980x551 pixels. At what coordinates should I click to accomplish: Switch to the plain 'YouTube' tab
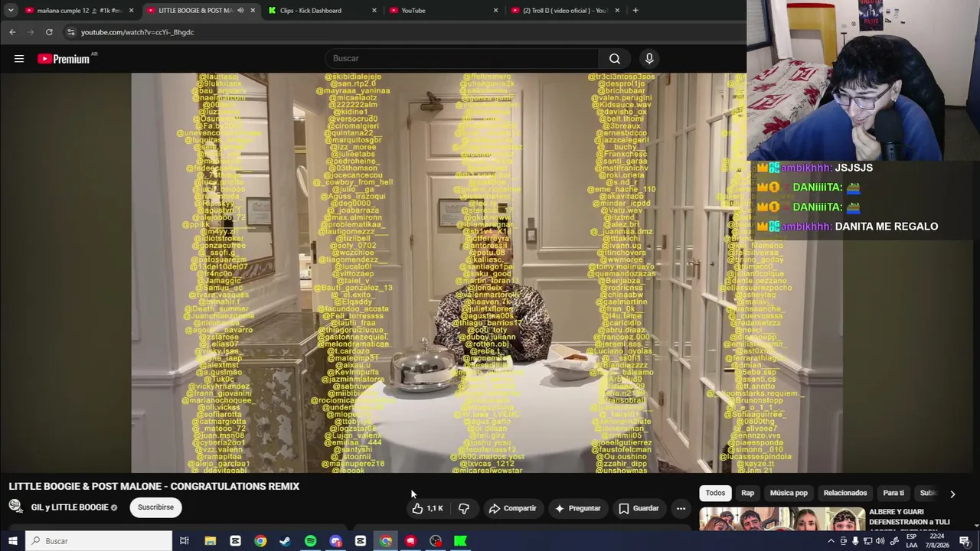pos(444,11)
